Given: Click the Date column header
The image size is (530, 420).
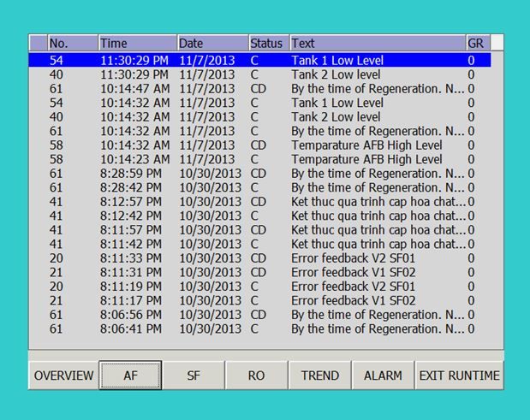Looking at the screenshot, I should [211, 43].
